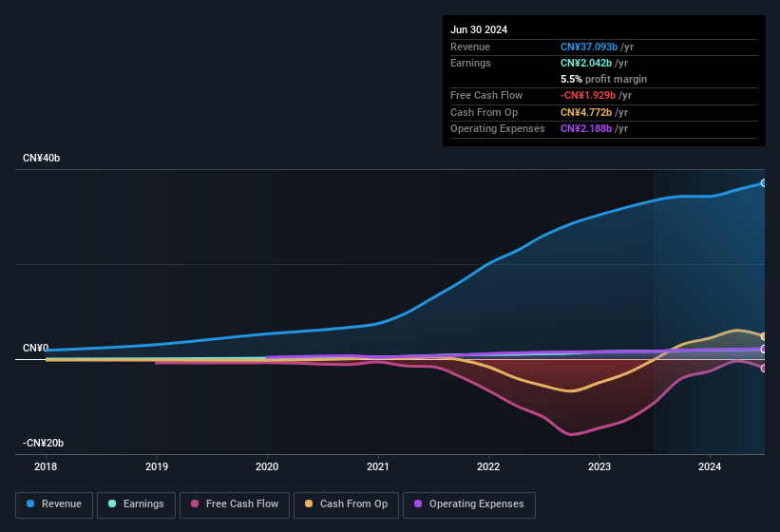Click the pink Free Cash Flow endpoint marker

764,369
